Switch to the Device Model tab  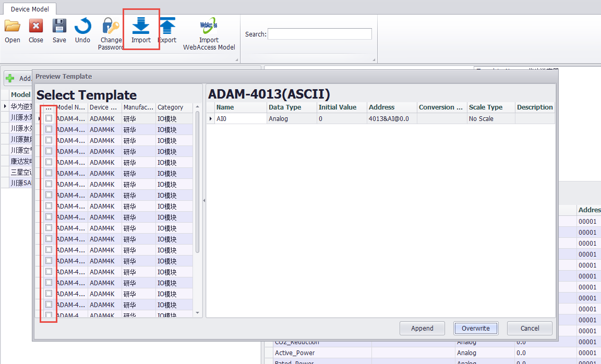click(x=31, y=8)
